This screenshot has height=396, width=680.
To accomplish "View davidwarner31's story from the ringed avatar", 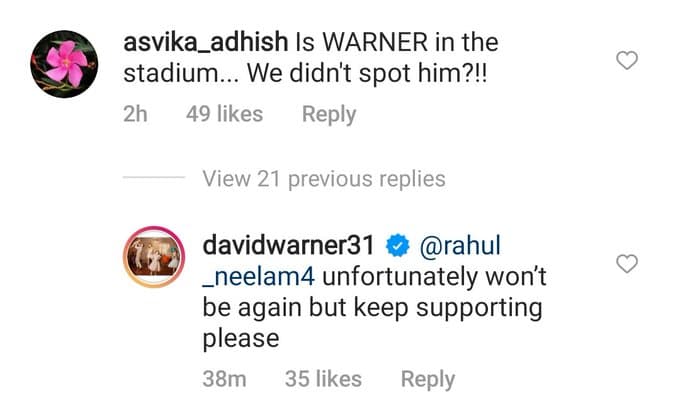I will coord(154,257).
